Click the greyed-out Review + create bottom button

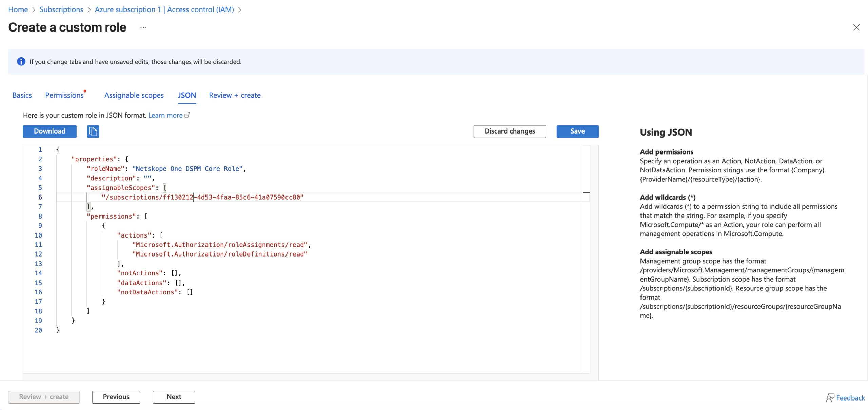(44, 397)
